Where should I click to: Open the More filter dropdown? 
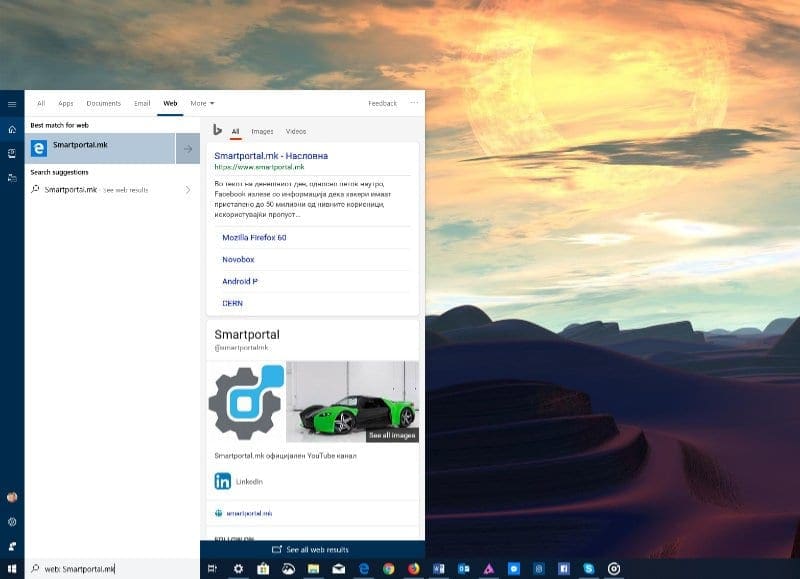click(x=203, y=104)
